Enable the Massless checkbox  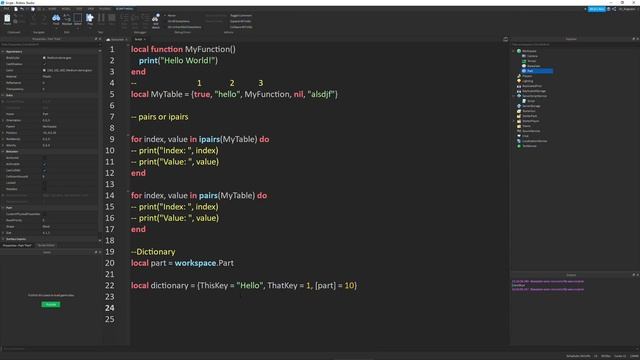[x=44, y=189]
